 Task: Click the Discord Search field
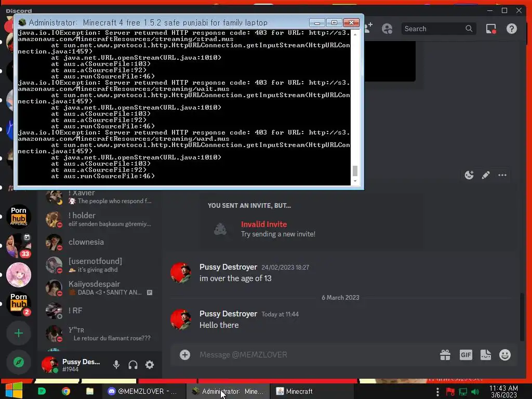(438, 29)
